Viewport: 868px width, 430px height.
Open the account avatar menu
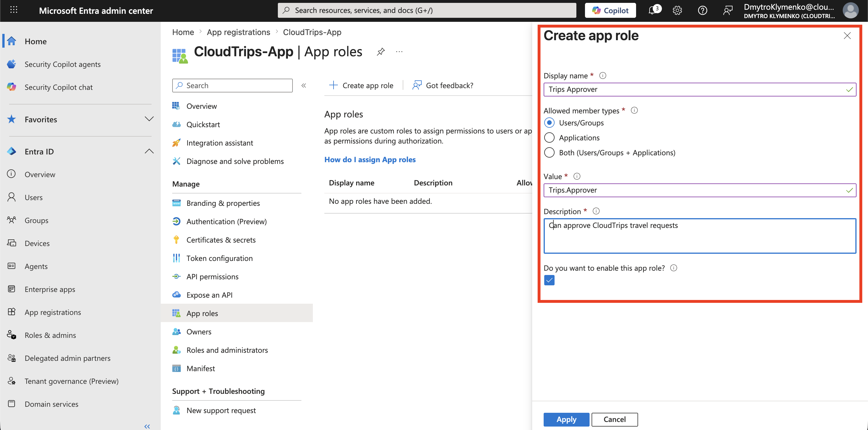[x=851, y=10]
